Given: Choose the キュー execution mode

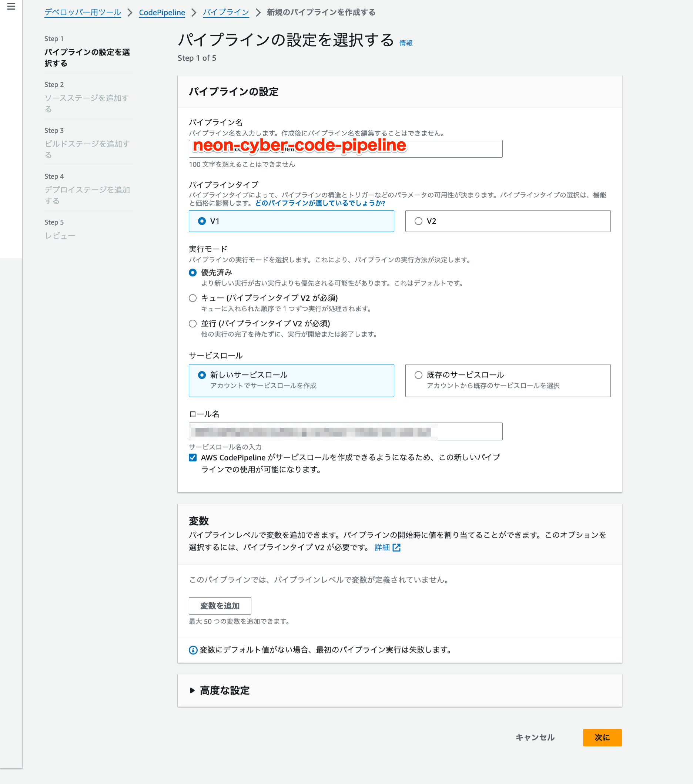Looking at the screenshot, I should coord(192,298).
